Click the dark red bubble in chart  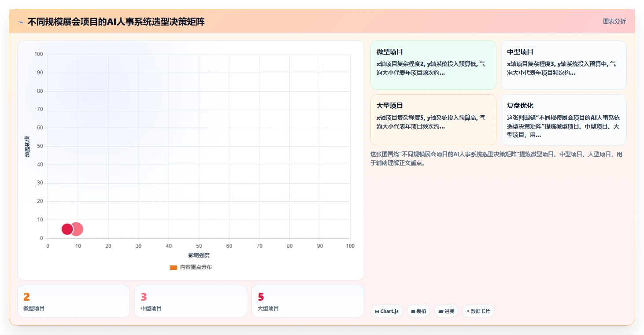67,229
